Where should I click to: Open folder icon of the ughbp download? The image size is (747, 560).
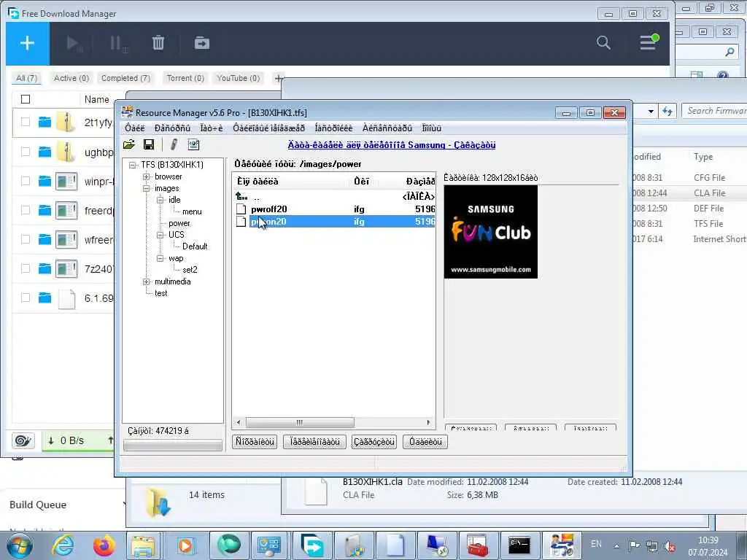44,152
